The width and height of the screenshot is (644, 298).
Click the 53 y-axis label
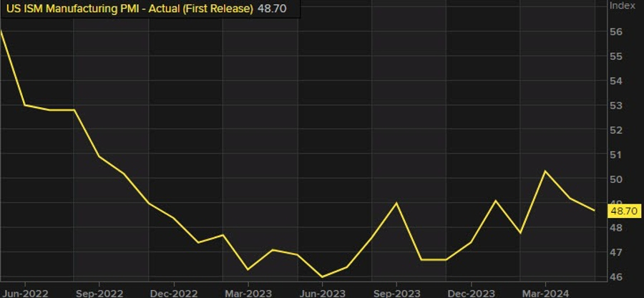click(616, 105)
